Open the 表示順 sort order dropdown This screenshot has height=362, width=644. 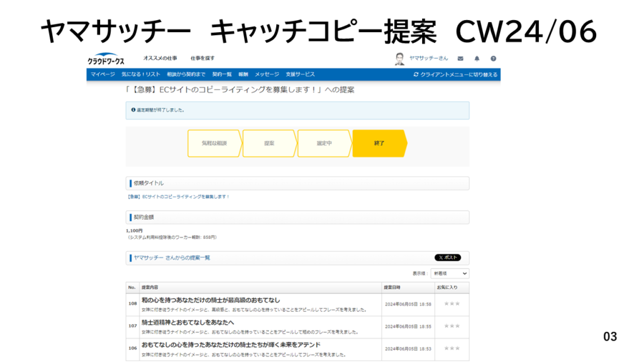[x=450, y=273]
